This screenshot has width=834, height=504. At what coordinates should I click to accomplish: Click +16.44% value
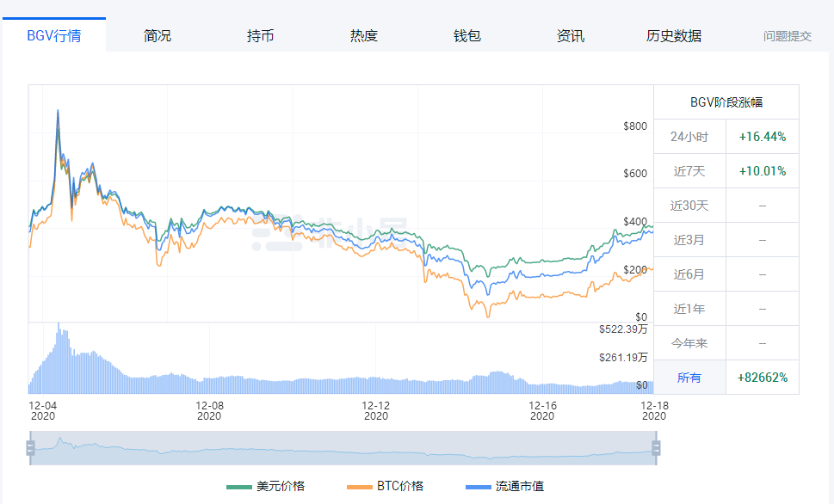point(763,137)
